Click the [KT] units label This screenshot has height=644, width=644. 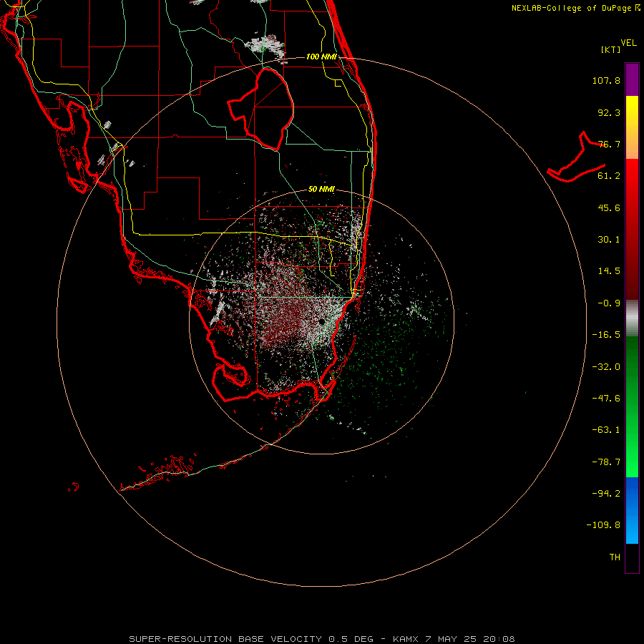point(611,49)
